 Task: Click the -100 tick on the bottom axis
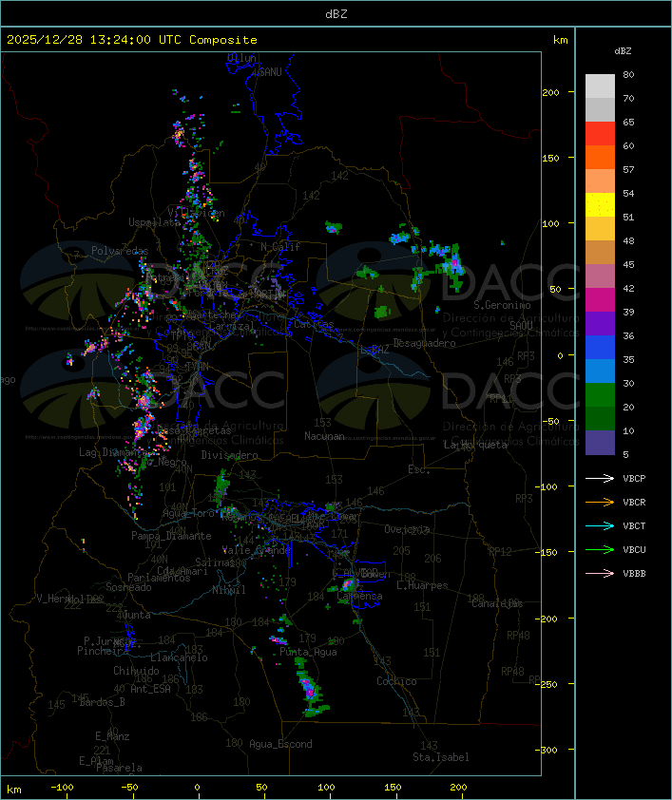click(62, 788)
